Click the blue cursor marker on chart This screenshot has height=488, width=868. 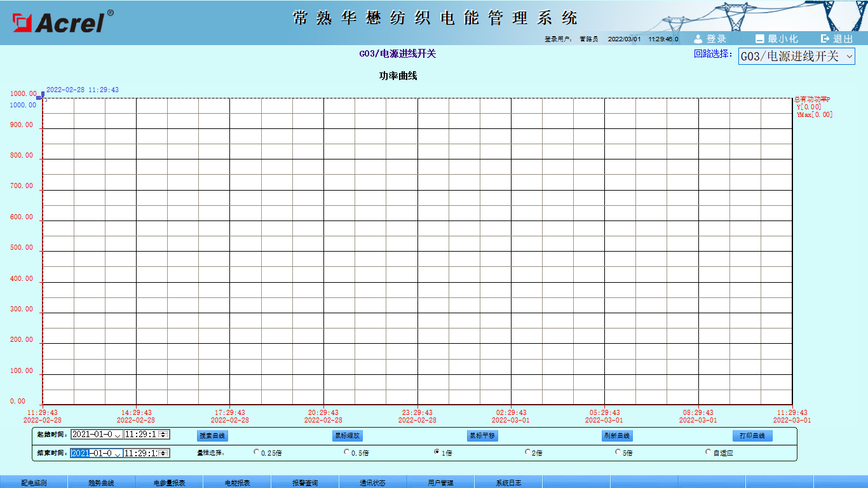(41, 96)
